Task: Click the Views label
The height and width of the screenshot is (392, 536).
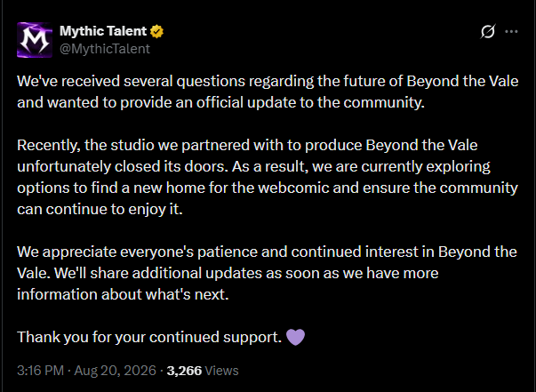Action: [x=222, y=371]
